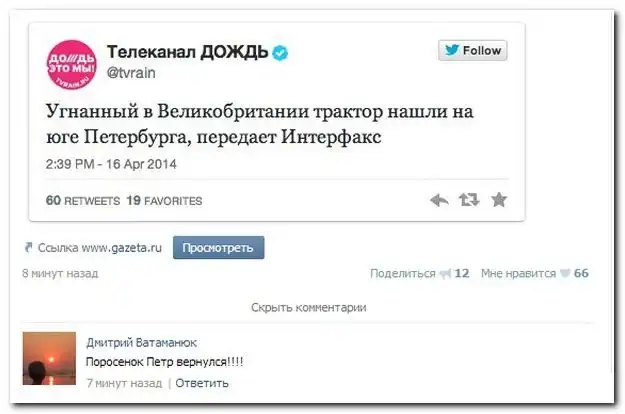View the 19 Favorites list
625x414 pixels.
coord(164,200)
